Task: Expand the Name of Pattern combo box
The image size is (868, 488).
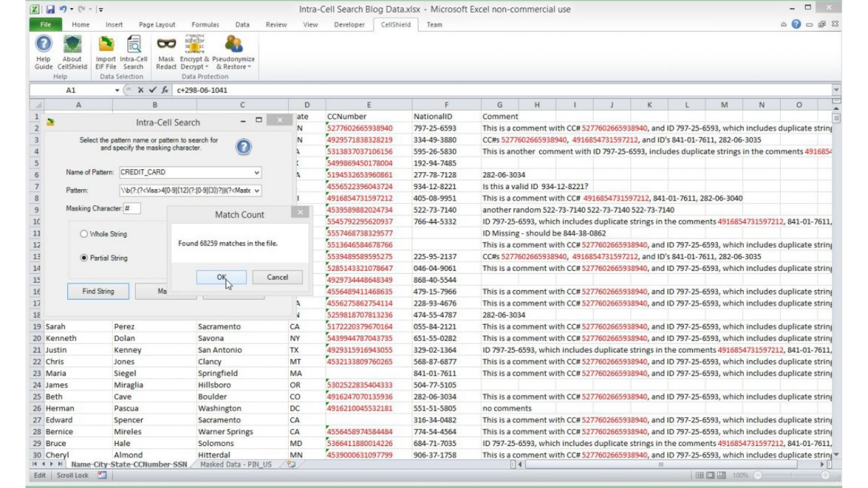Action: pos(256,173)
